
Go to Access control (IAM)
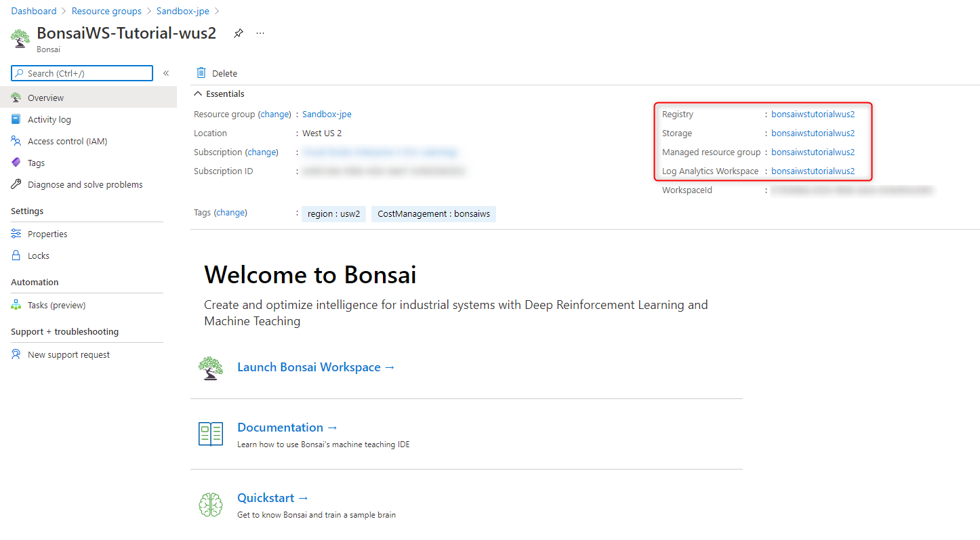[88, 141]
